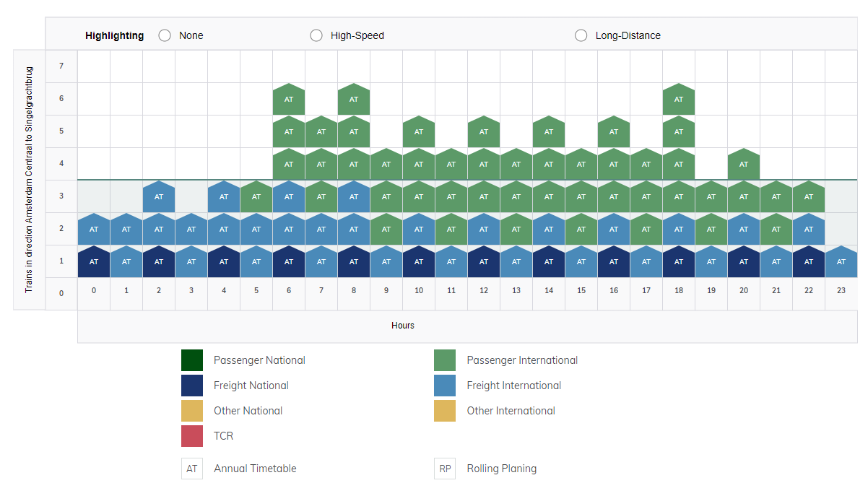Select the dark blue freight block at hour 0

(94, 262)
